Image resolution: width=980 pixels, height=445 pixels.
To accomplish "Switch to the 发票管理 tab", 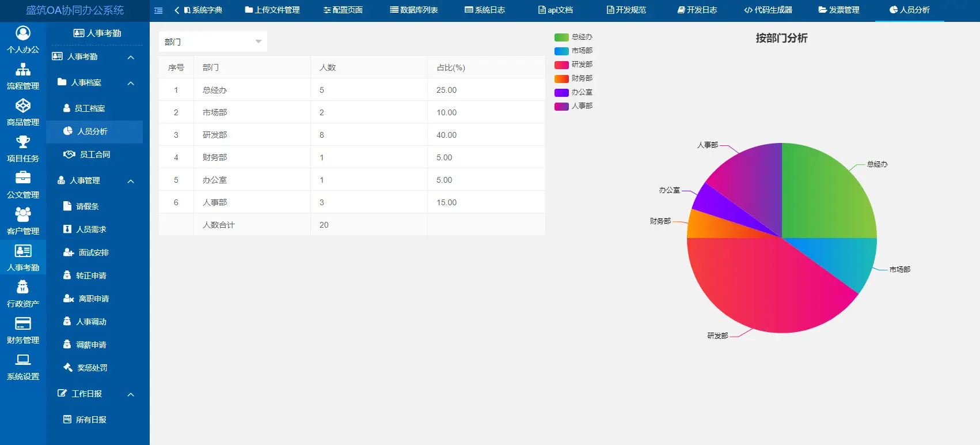I will click(x=839, y=10).
